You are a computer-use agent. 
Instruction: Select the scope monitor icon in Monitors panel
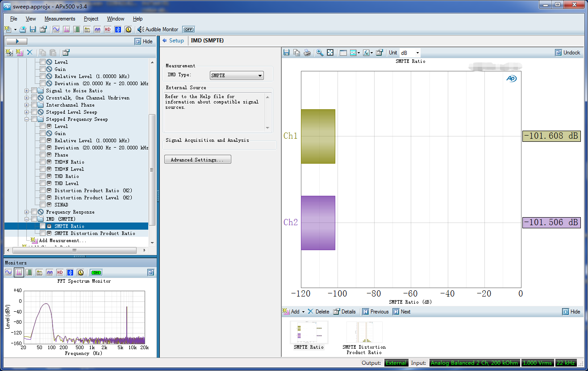(x=8, y=272)
